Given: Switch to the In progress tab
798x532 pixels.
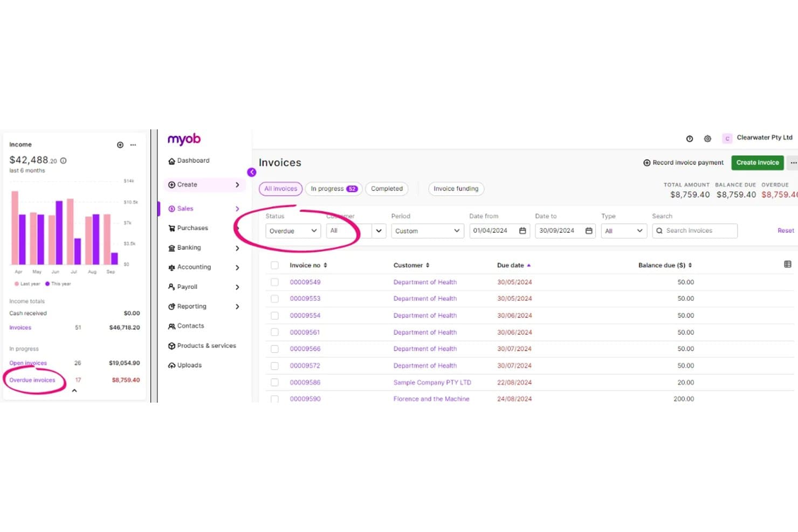Looking at the screenshot, I should pos(334,189).
